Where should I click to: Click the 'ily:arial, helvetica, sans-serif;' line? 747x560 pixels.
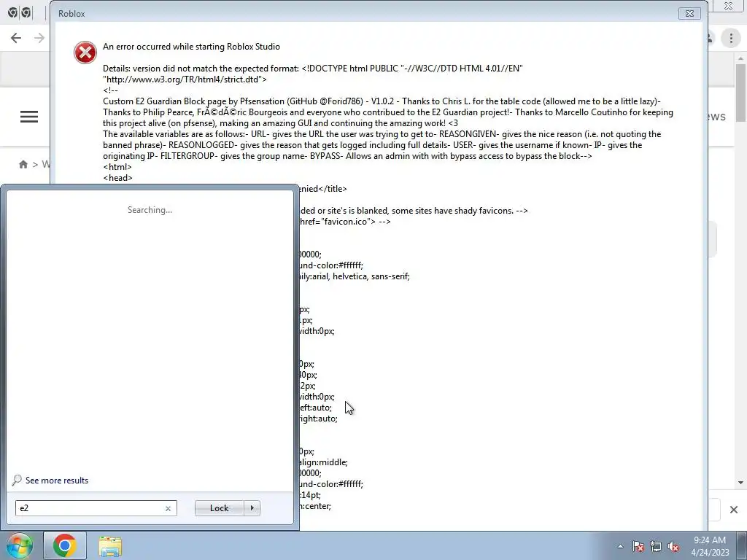click(355, 276)
